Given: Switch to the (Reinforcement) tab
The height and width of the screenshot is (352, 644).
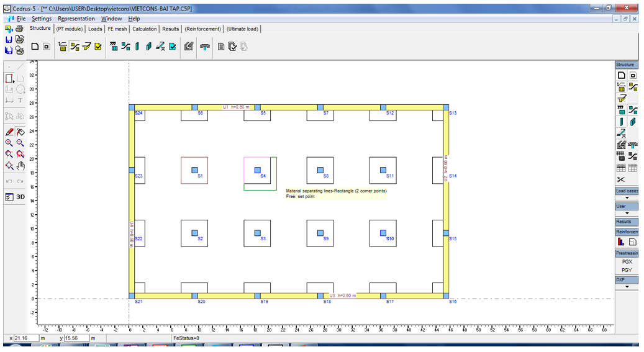Looking at the screenshot, I should [203, 29].
